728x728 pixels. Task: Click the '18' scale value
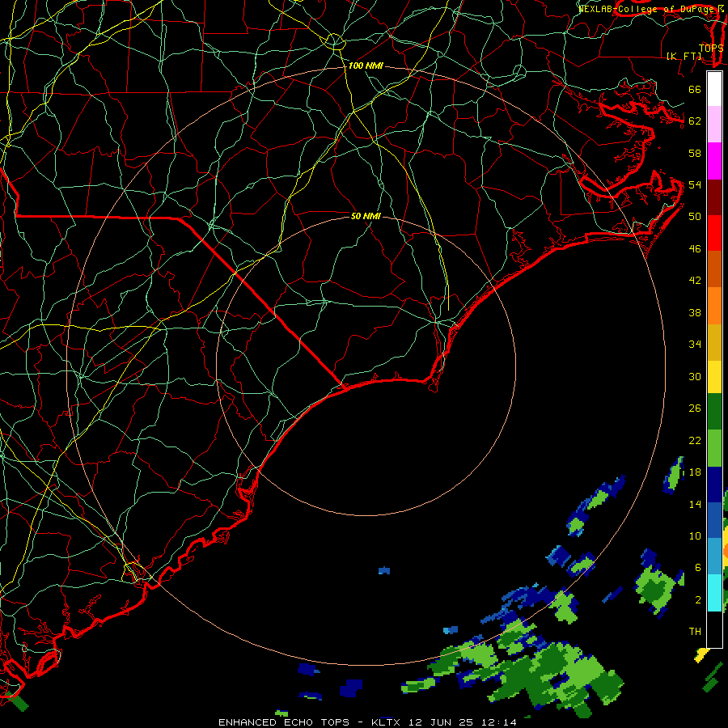[x=695, y=472]
